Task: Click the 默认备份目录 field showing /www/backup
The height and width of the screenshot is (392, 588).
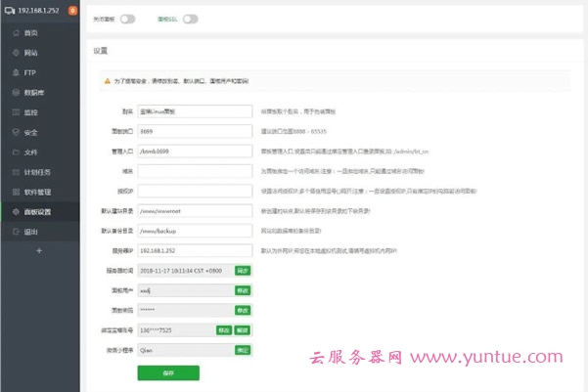Action: [x=183, y=230]
